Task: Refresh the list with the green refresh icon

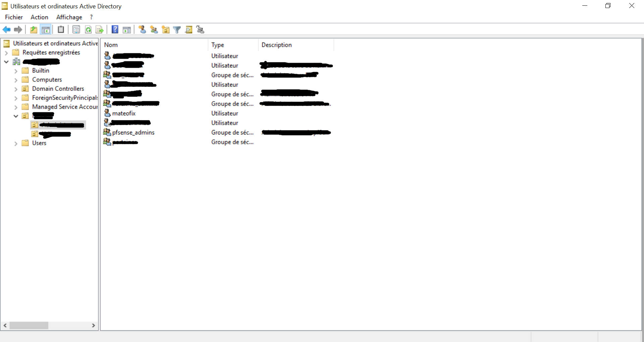Action: (x=88, y=30)
